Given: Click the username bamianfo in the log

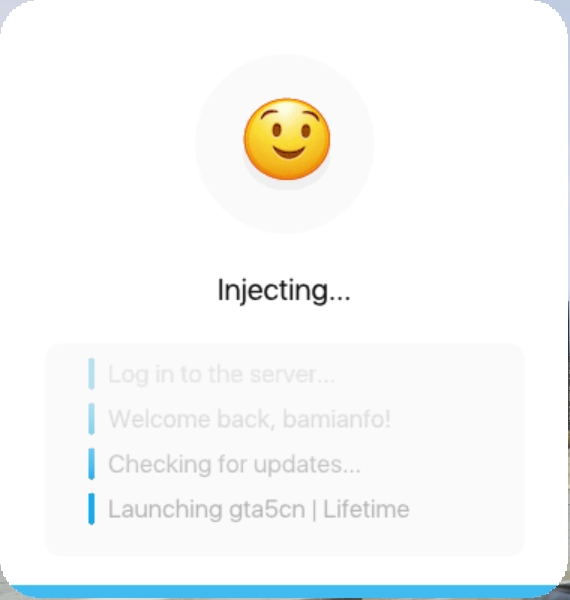Looking at the screenshot, I should (333, 419).
